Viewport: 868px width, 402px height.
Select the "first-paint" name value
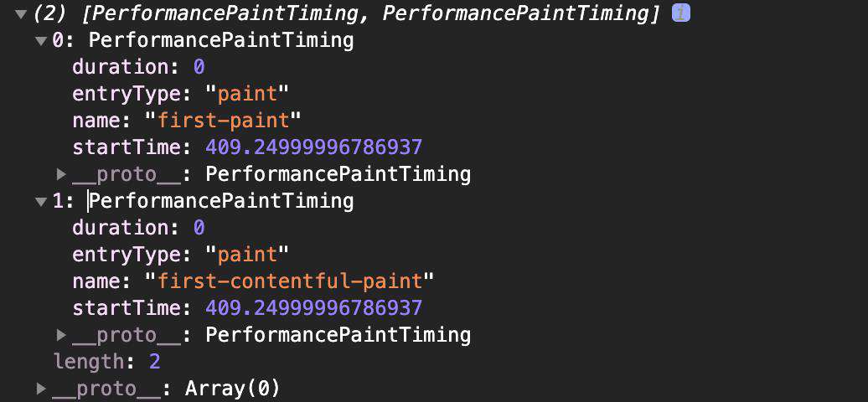224,120
